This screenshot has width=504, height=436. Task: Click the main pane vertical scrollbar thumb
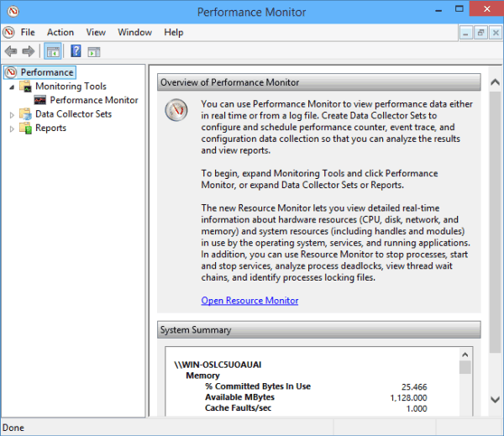tap(496, 222)
